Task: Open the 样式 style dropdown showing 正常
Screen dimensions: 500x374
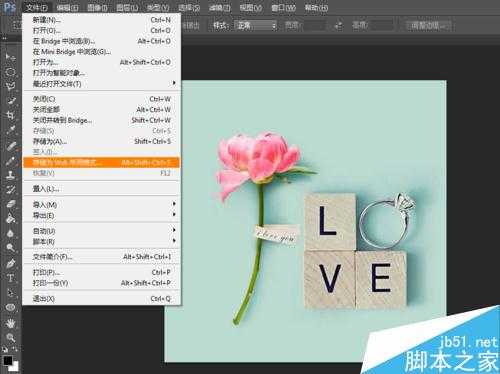Action: coord(256,25)
